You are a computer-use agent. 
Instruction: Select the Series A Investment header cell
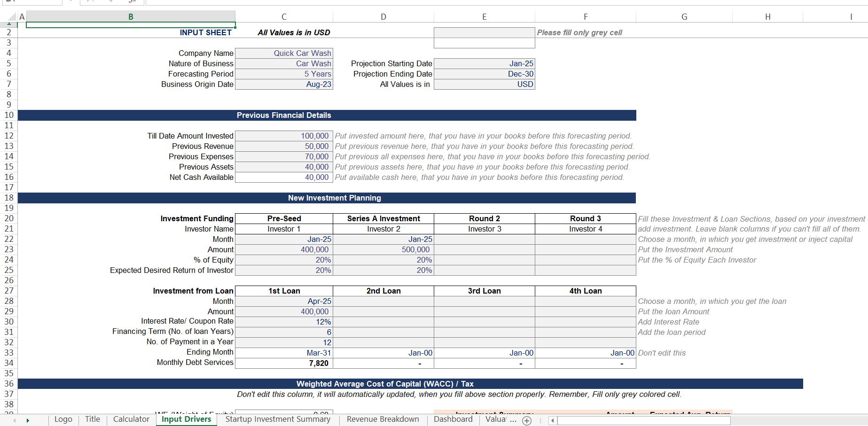tap(383, 218)
